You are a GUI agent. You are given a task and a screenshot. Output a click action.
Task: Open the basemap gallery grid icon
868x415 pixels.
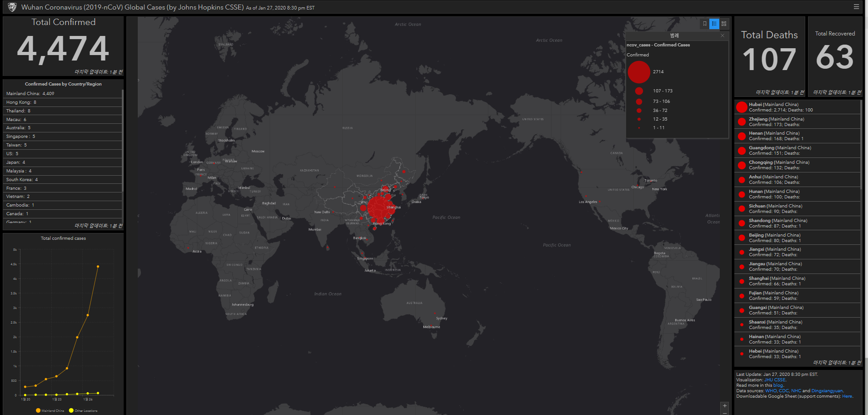(x=724, y=24)
